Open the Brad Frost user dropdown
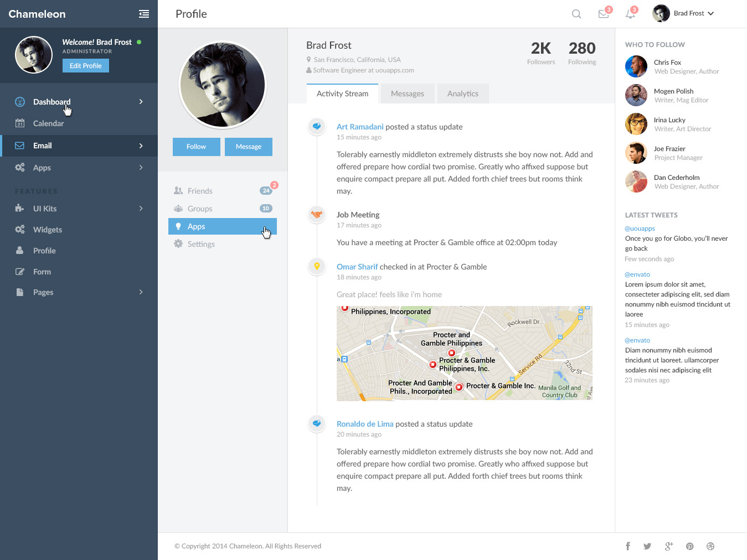The width and height of the screenshot is (747, 560). (x=684, y=13)
